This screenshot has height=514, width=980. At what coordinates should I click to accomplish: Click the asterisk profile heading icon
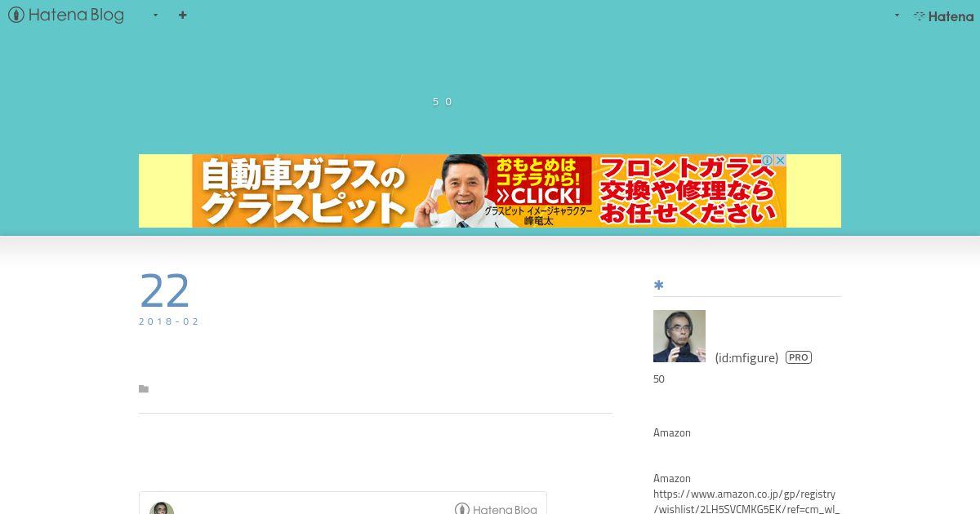[x=658, y=285]
